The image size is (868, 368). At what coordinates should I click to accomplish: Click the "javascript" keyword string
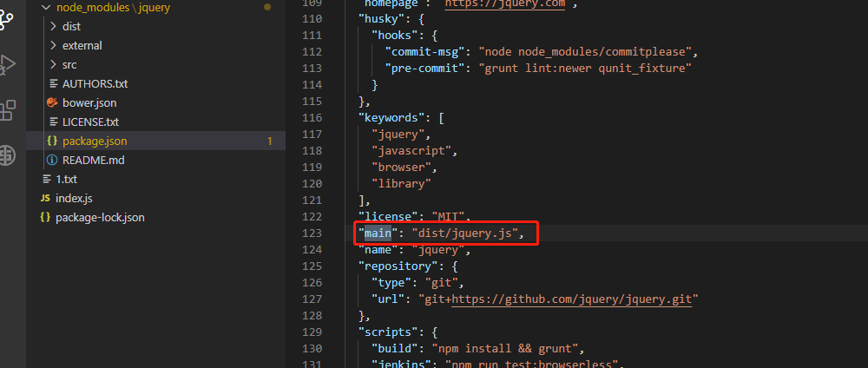pyautogui.click(x=411, y=150)
